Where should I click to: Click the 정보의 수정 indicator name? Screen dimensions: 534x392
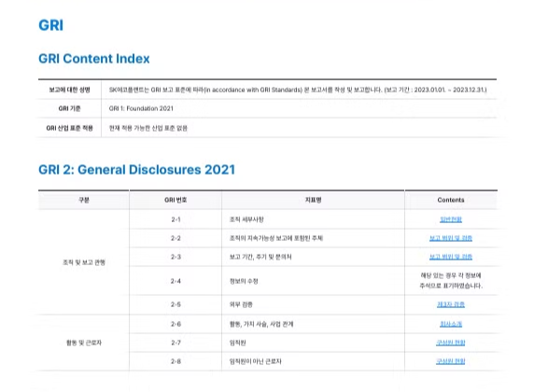[x=244, y=281]
